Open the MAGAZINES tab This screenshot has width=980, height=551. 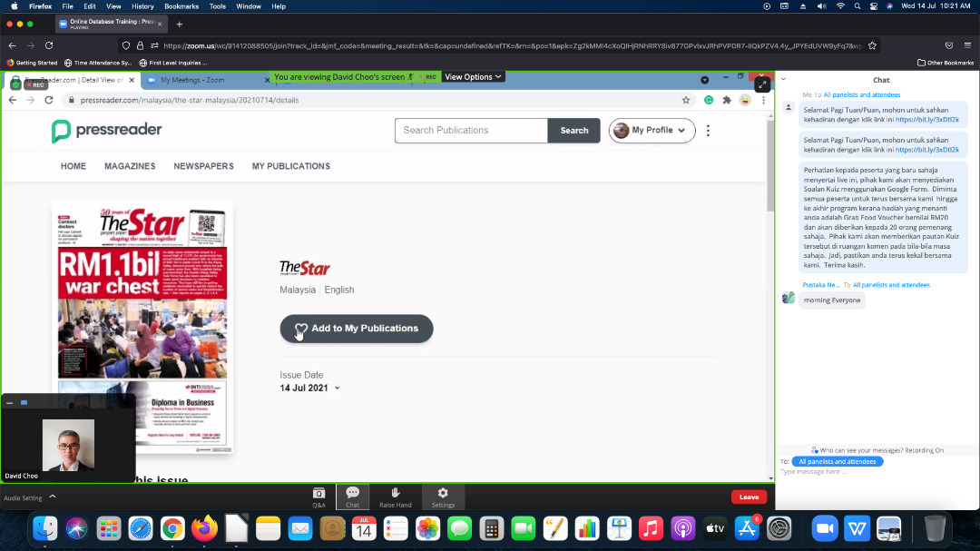[x=130, y=166]
